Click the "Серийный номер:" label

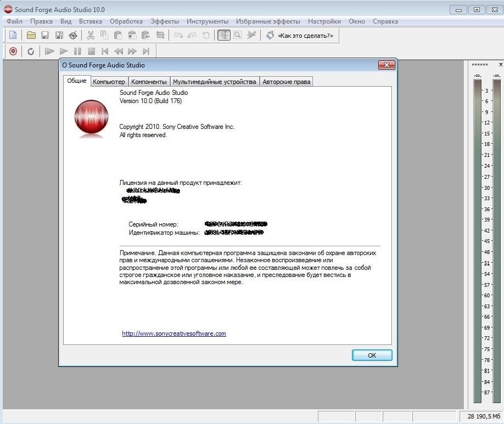tap(153, 224)
